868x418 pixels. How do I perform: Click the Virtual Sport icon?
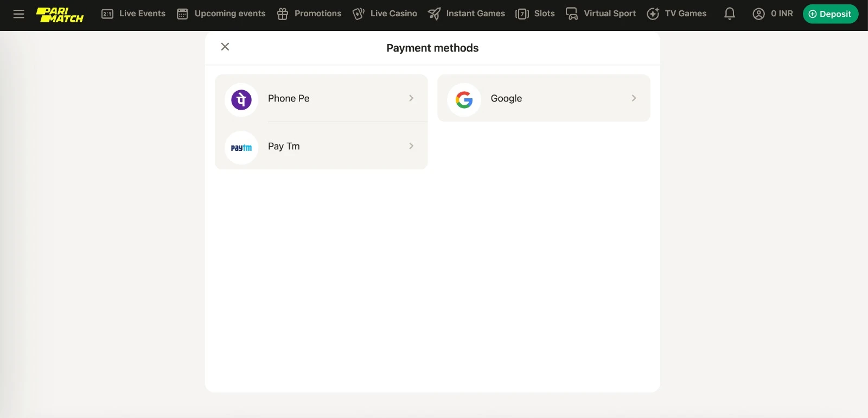(x=572, y=14)
